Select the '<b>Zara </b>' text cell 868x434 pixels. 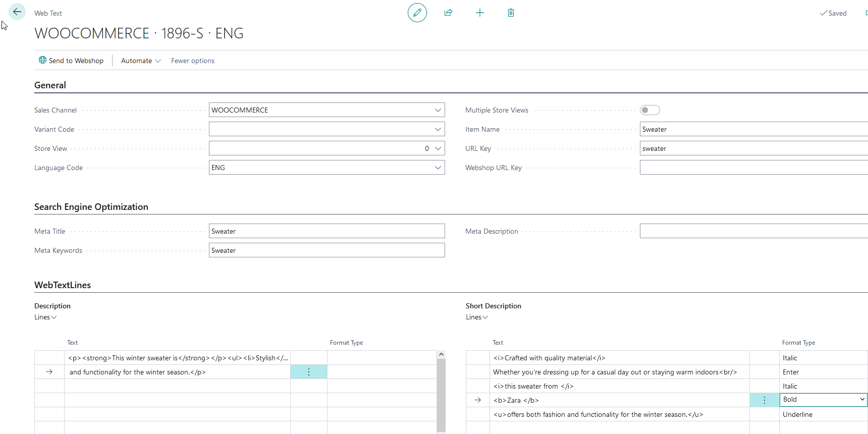tap(620, 400)
